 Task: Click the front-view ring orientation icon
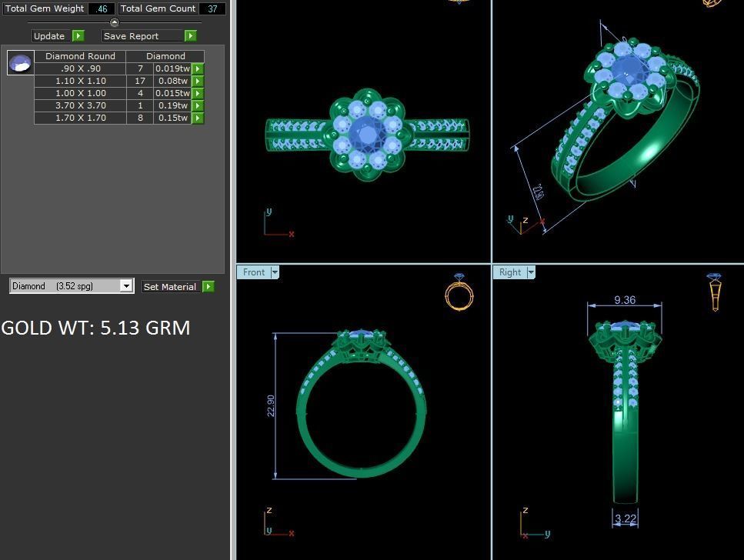459,292
